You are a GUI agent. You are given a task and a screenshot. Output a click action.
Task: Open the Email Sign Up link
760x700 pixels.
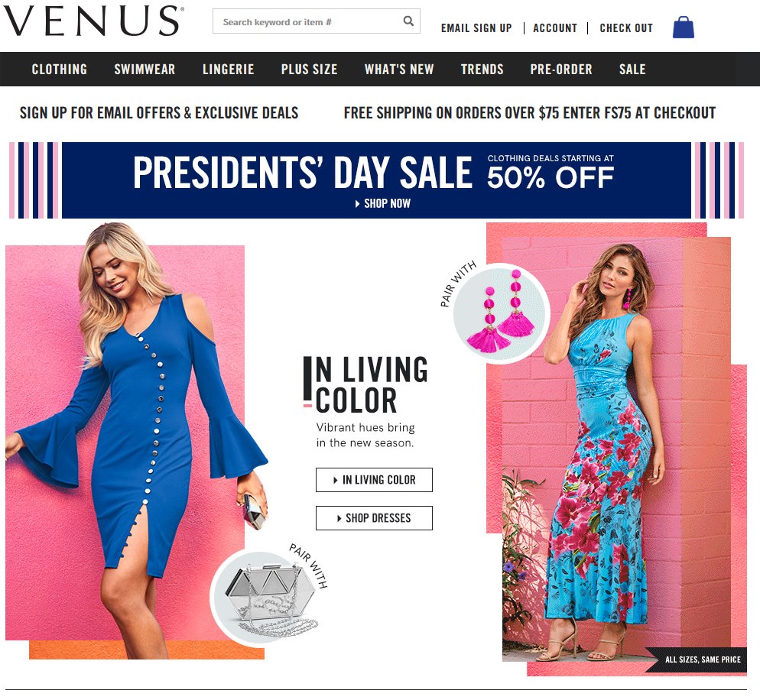pyautogui.click(x=476, y=28)
